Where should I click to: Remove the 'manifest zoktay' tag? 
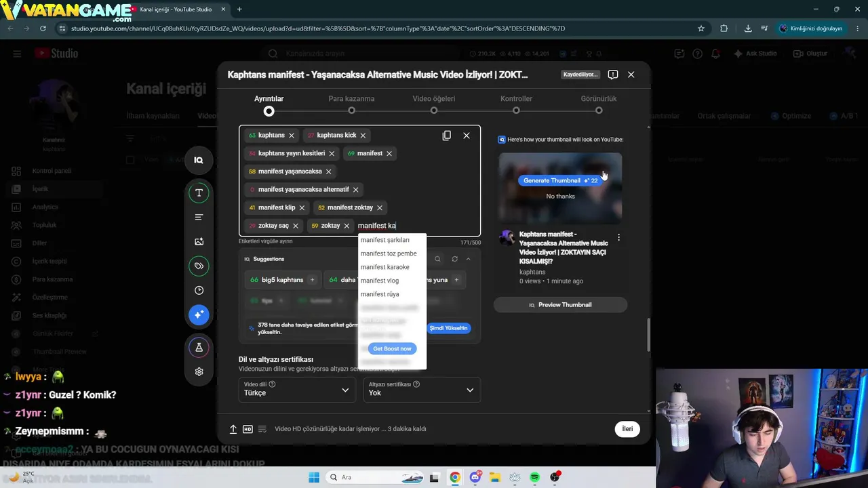[380, 207]
